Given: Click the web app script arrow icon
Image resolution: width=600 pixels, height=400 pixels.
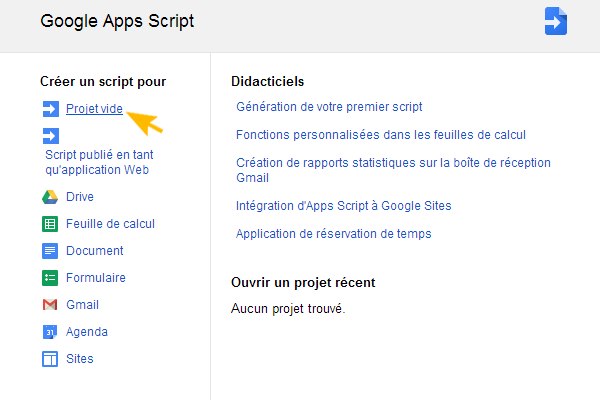Looking at the screenshot, I should (x=50, y=136).
